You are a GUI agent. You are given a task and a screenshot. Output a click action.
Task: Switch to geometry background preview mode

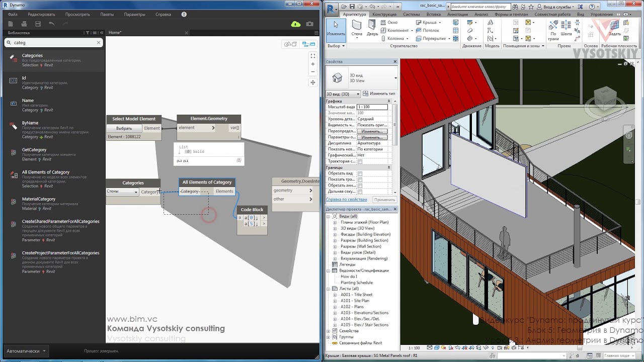click(291, 44)
